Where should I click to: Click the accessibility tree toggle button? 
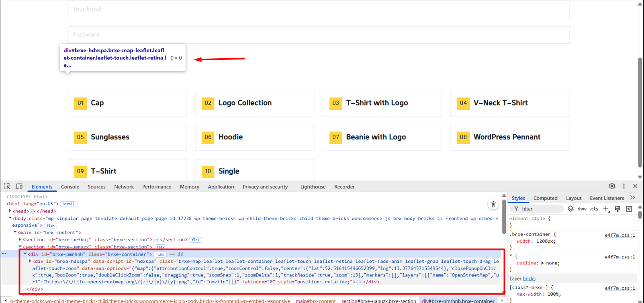coord(493,205)
